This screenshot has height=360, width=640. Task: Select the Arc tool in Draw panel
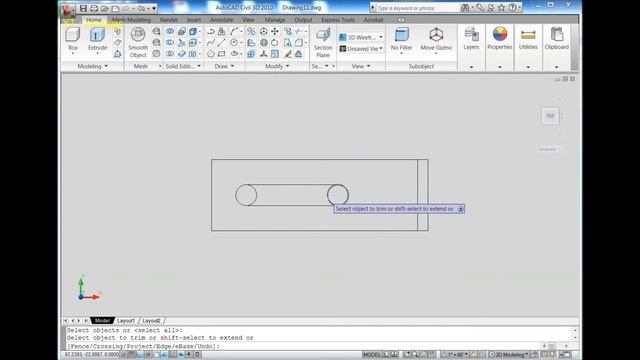click(x=234, y=31)
